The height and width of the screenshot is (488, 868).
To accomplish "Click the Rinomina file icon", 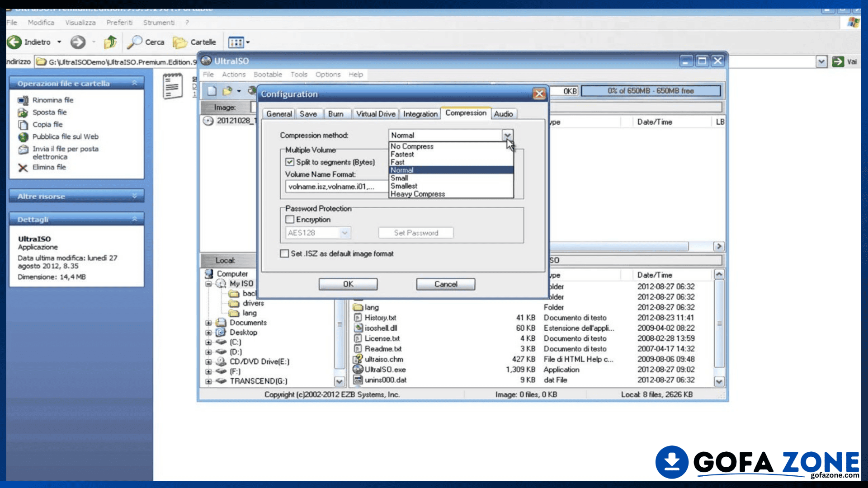I will 23,100.
